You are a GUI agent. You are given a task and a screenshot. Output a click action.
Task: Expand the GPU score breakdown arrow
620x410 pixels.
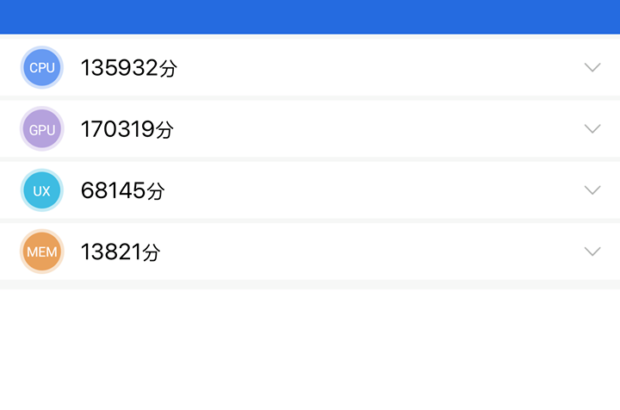(x=592, y=129)
